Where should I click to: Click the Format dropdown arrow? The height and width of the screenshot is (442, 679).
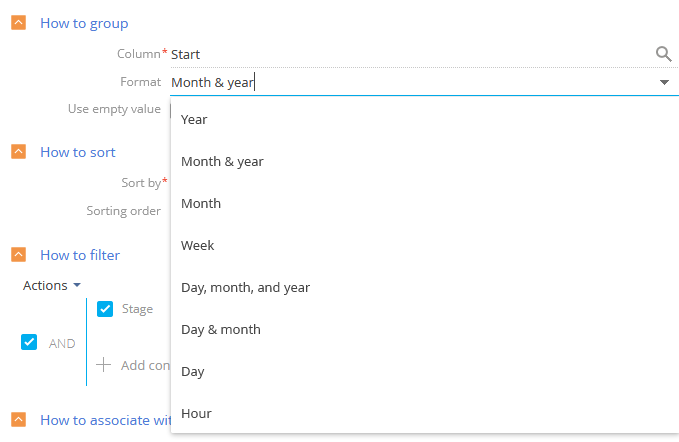coord(664,82)
